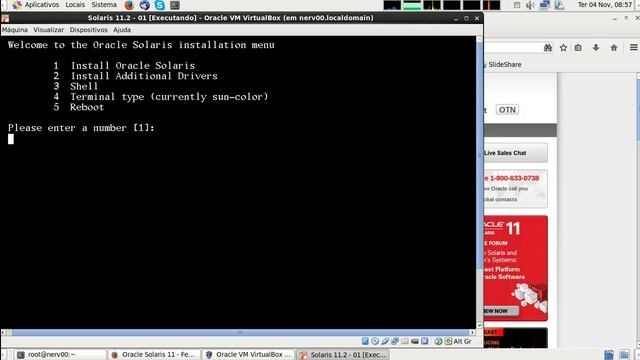Click the video capture status icon

(415, 341)
